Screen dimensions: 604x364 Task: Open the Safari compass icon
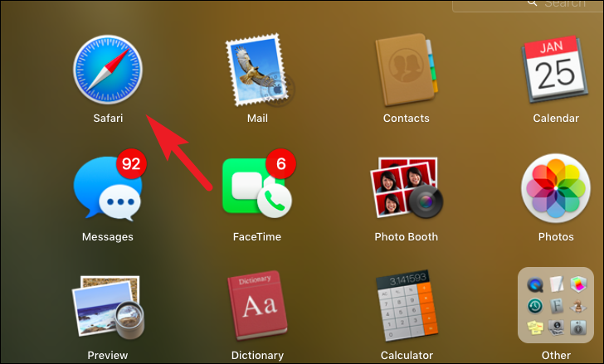pyautogui.click(x=108, y=70)
